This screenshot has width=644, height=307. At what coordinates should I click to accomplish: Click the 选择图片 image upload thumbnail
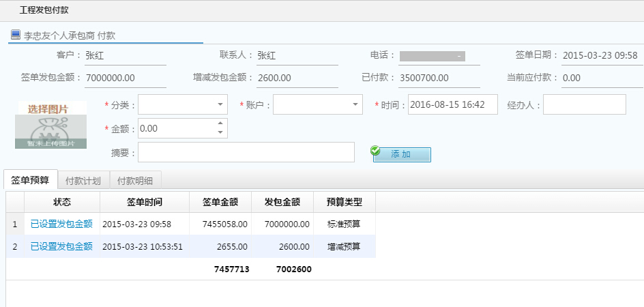[51, 125]
